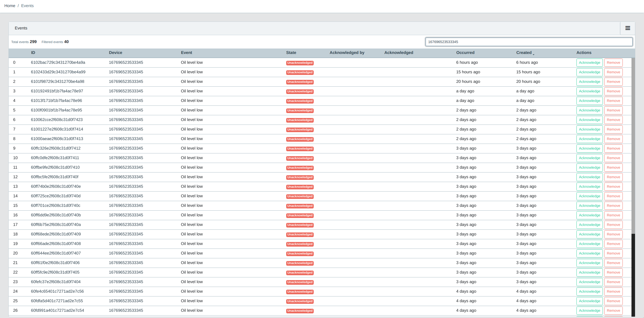
Task: Remove the event in row 26
Action: (x=613, y=311)
